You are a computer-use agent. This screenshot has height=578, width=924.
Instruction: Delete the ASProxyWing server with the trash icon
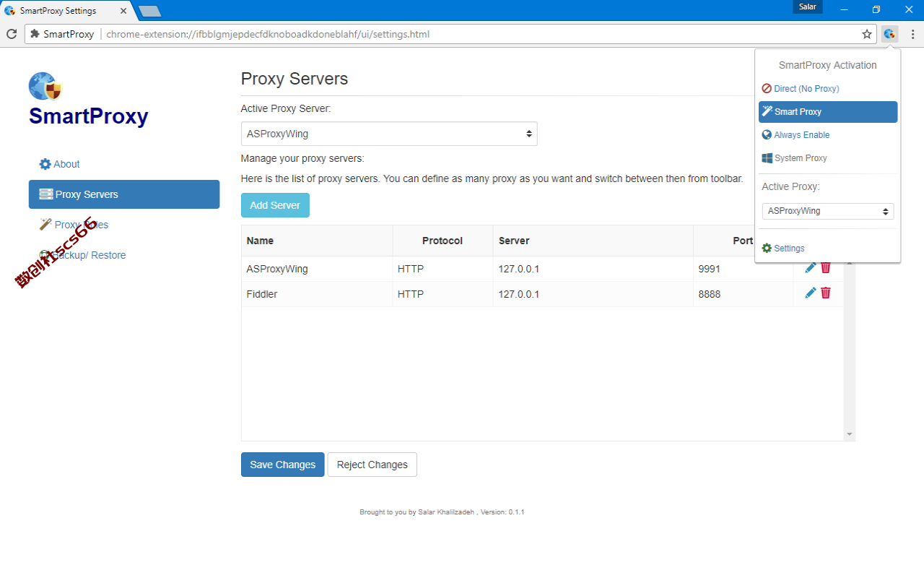coord(826,267)
